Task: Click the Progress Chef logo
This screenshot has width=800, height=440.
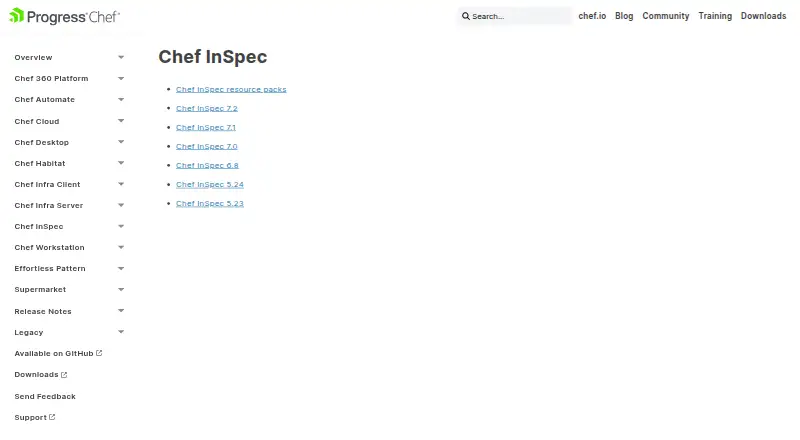Action: (64, 16)
